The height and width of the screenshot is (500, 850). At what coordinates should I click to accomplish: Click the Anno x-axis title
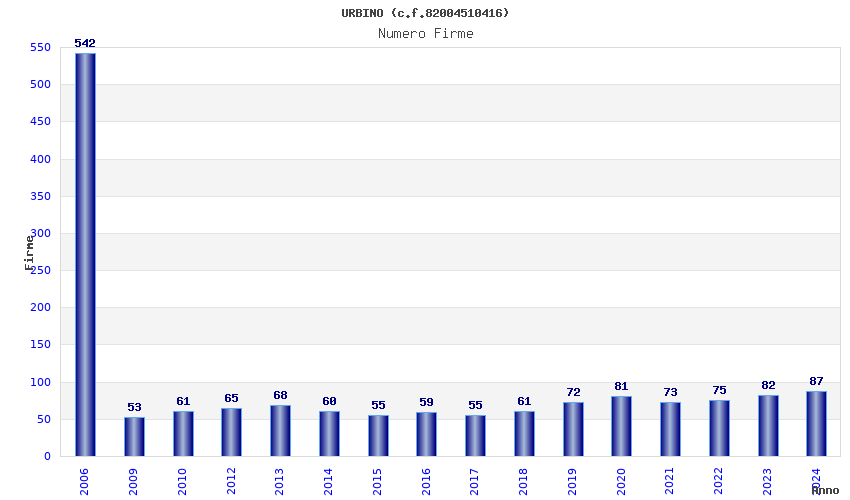coord(825,490)
